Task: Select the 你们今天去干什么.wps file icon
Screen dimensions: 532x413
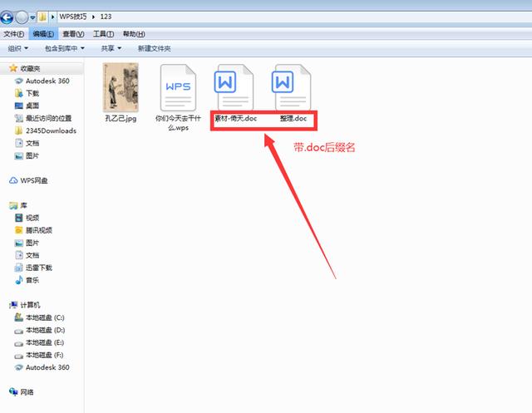Action: 178,87
